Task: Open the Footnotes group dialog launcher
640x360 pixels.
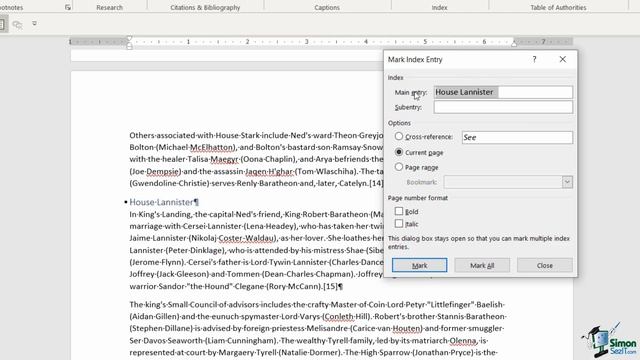Action: tap(68, 7)
